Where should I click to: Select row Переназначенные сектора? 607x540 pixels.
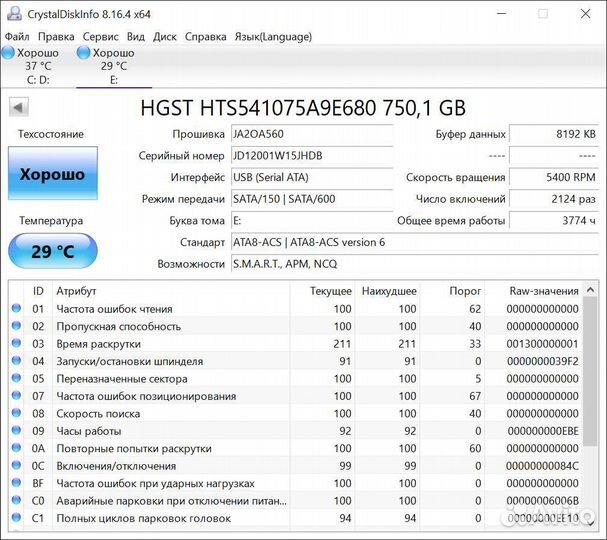click(296, 378)
